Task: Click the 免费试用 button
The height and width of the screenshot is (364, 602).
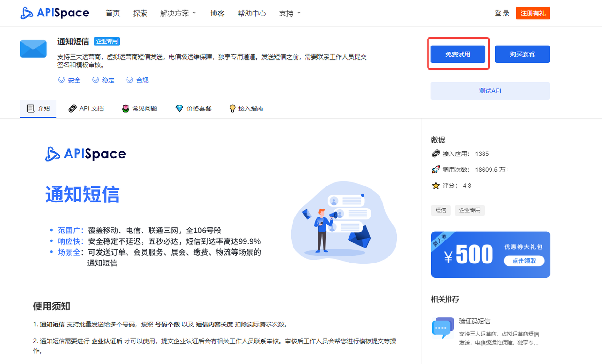Action: [x=458, y=54]
